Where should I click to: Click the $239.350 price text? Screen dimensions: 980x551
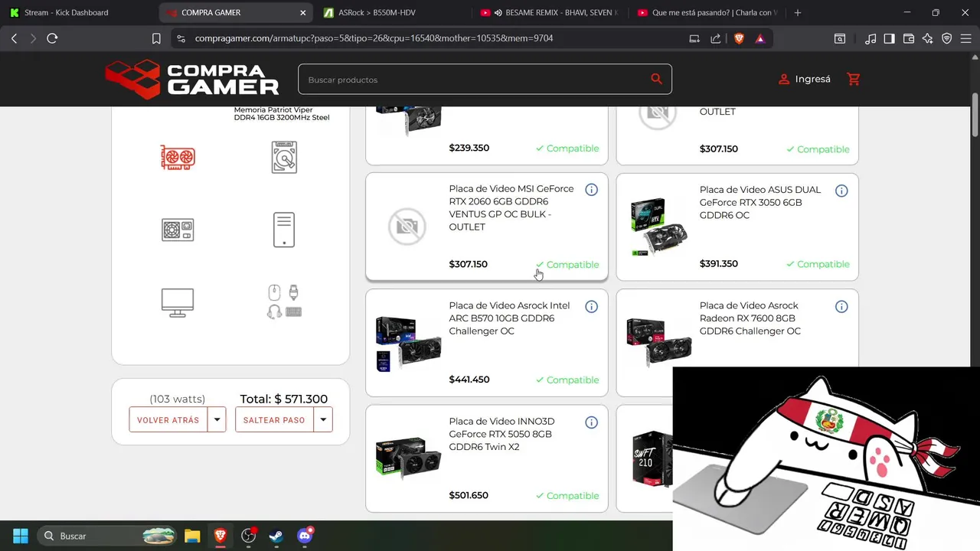(x=469, y=148)
